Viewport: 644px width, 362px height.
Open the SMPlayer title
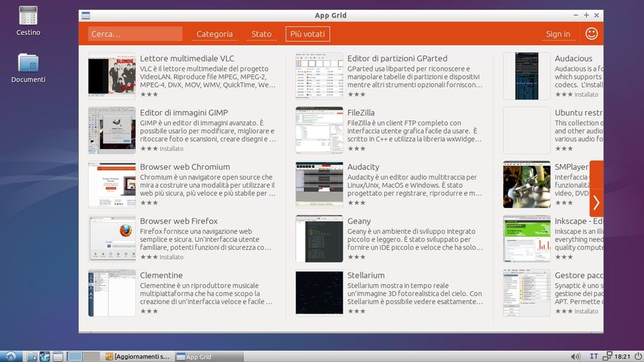pyautogui.click(x=571, y=167)
